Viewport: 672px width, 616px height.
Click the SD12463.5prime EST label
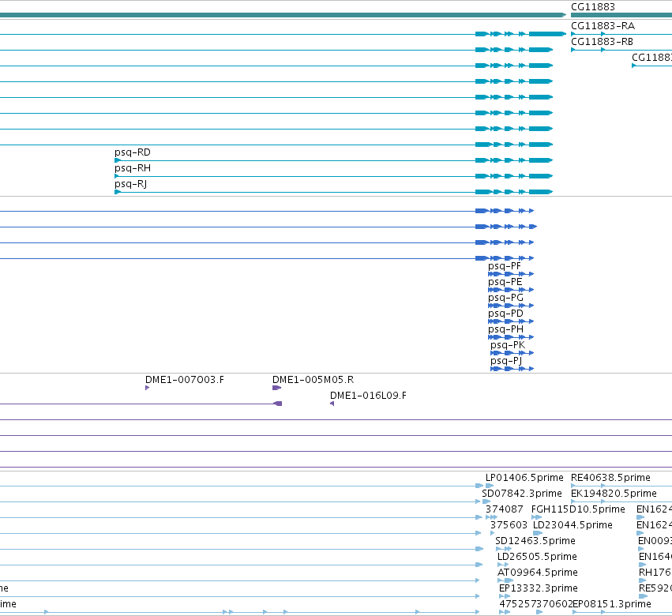(535, 541)
